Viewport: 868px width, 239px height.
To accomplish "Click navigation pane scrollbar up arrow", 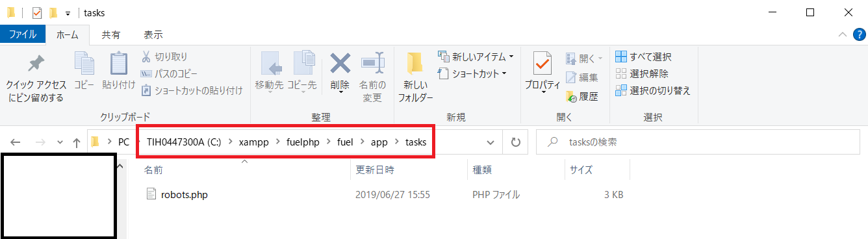I will point(121,167).
